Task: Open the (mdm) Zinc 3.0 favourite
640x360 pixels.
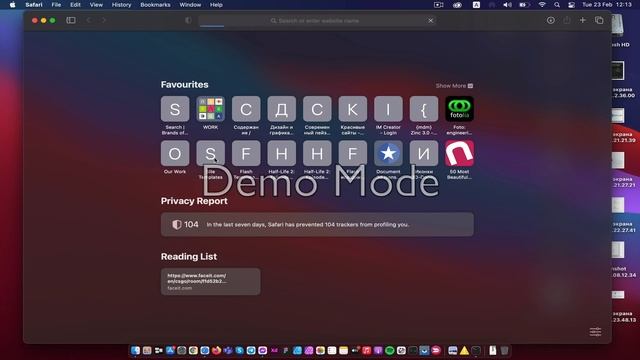Action: point(424,109)
